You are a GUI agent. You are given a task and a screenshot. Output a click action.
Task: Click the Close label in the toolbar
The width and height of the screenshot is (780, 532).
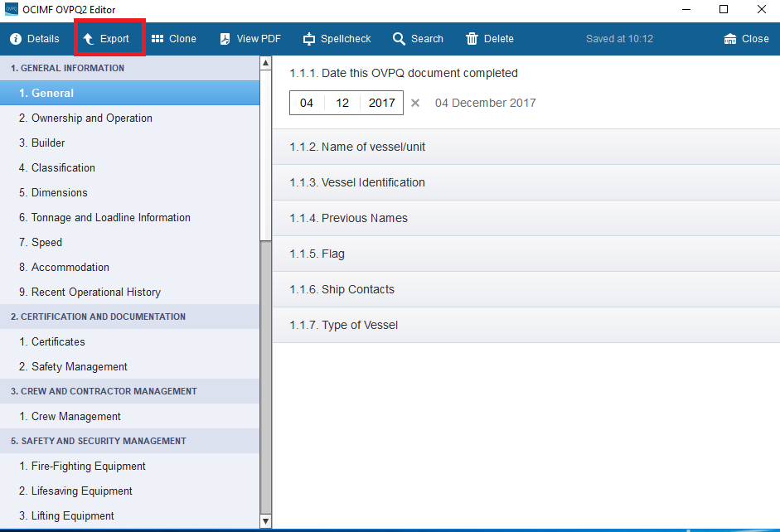[x=755, y=39]
